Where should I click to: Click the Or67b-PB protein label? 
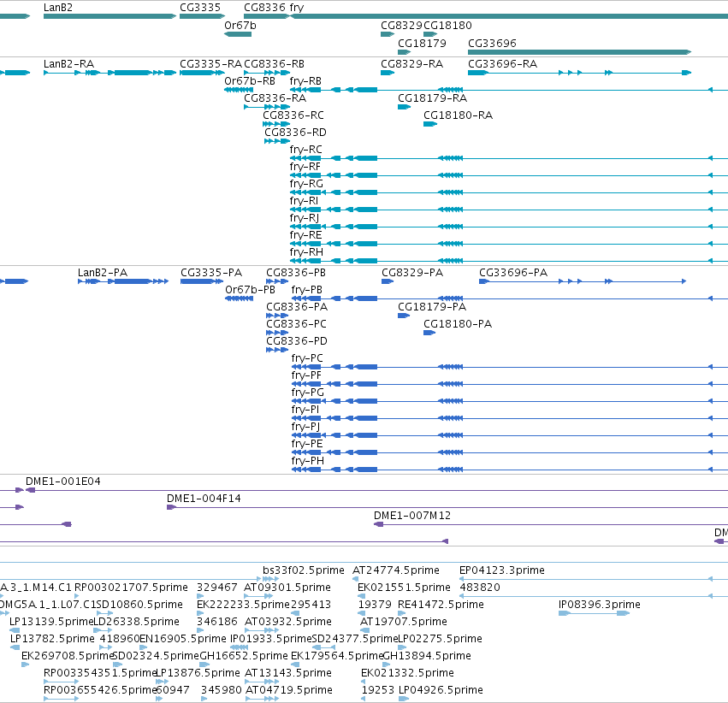251,290
